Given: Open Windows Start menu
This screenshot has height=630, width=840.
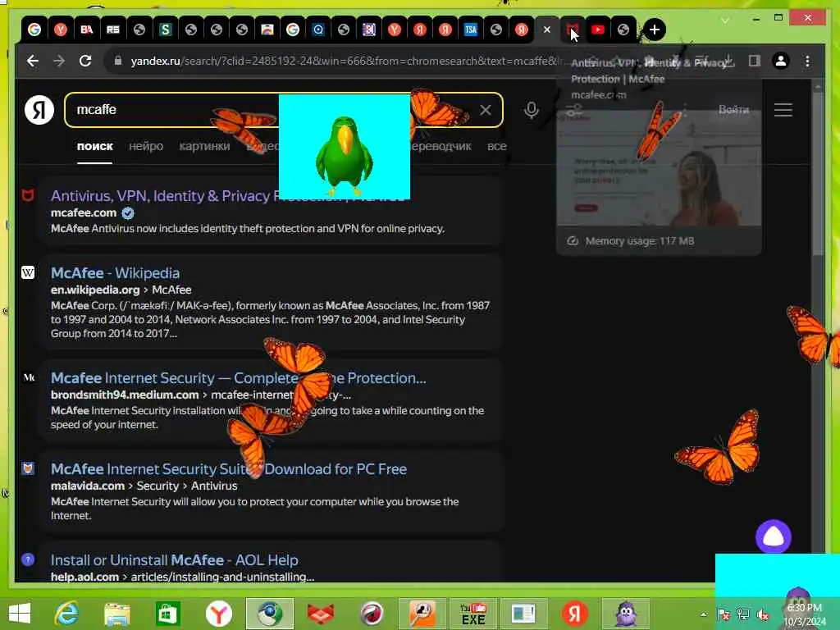Looking at the screenshot, I should [x=20, y=613].
